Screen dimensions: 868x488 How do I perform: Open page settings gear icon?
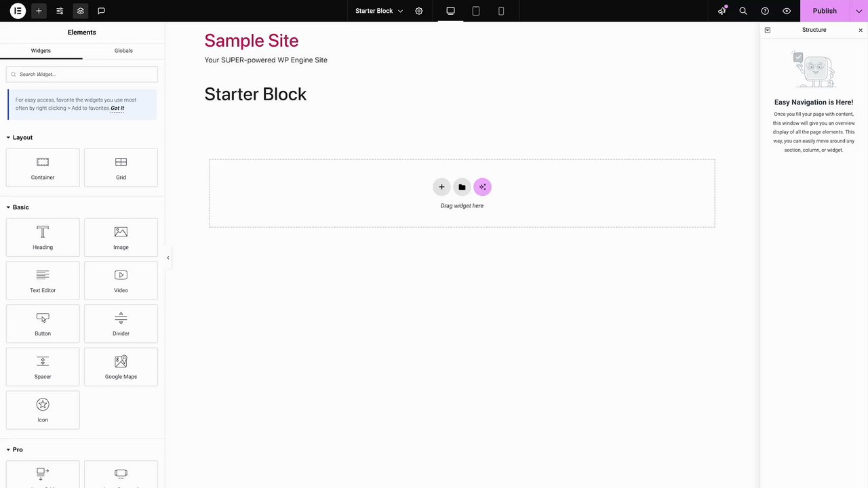(419, 11)
